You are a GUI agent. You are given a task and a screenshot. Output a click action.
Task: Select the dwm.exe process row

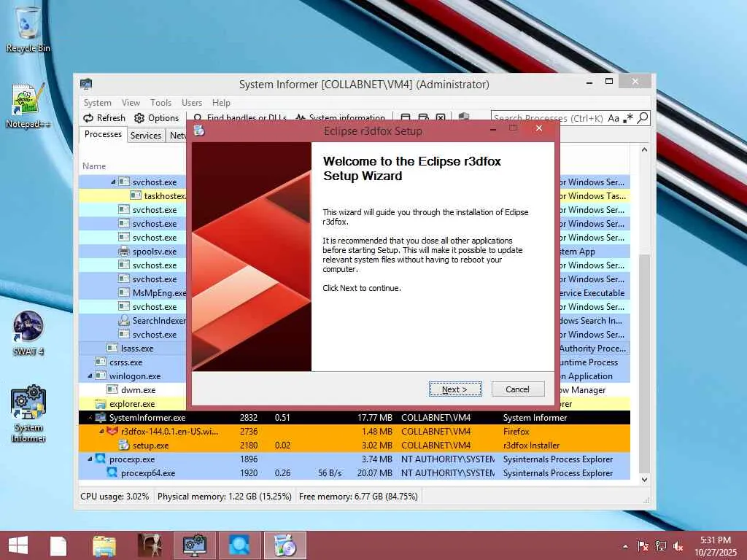(x=133, y=390)
